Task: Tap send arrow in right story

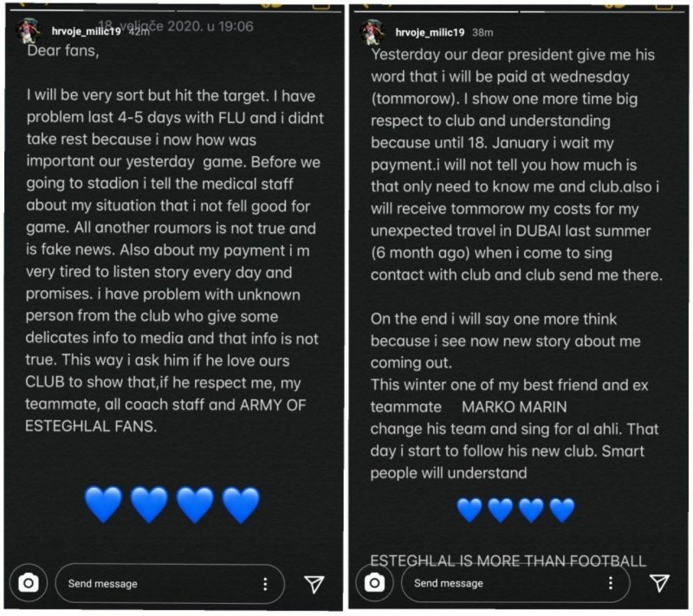Action: [x=659, y=583]
